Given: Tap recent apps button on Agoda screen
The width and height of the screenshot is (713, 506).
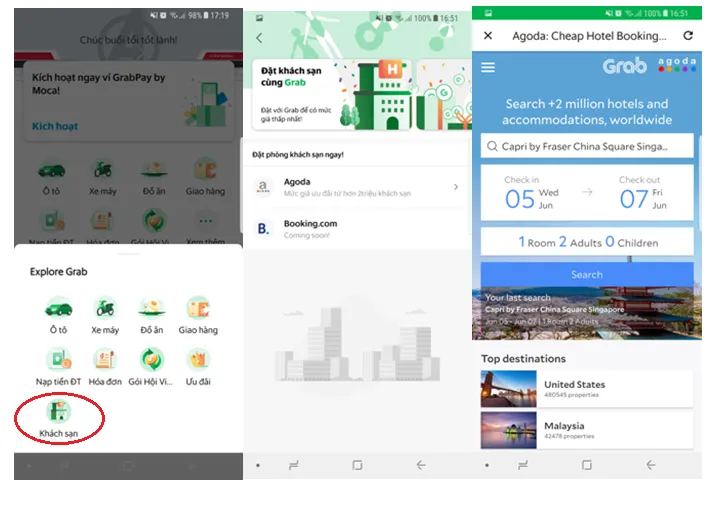Looking at the screenshot, I should point(523,465).
